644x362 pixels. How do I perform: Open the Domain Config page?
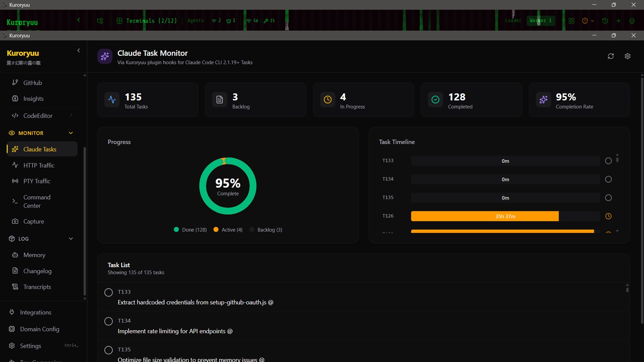pos(39,329)
